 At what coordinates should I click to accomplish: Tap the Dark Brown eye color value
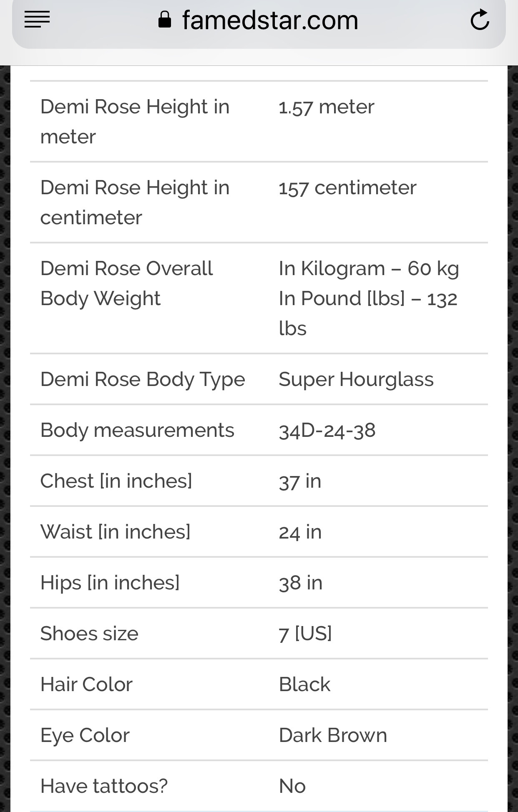(332, 736)
